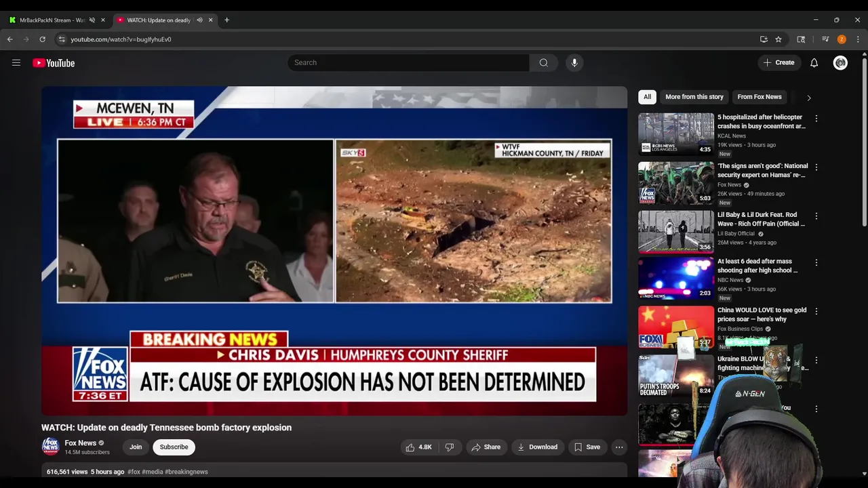Screen dimensions: 868x488
Task: Open the account avatar menu
Action: [840, 62]
